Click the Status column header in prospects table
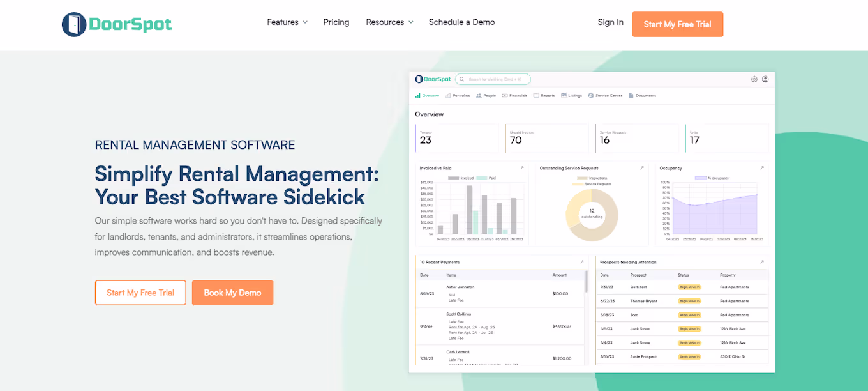 pyautogui.click(x=684, y=275)
